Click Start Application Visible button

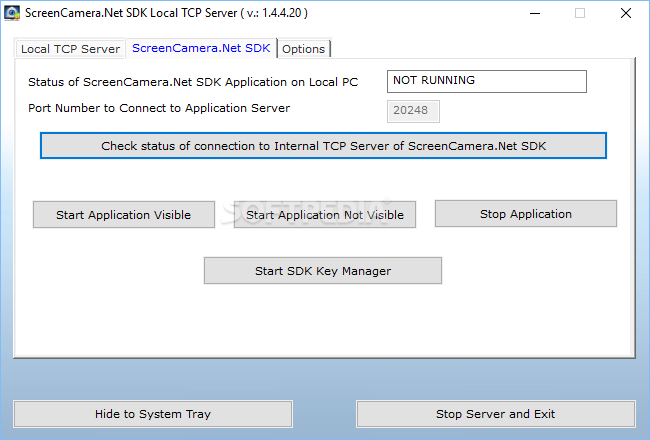click(x=124, y=214)
